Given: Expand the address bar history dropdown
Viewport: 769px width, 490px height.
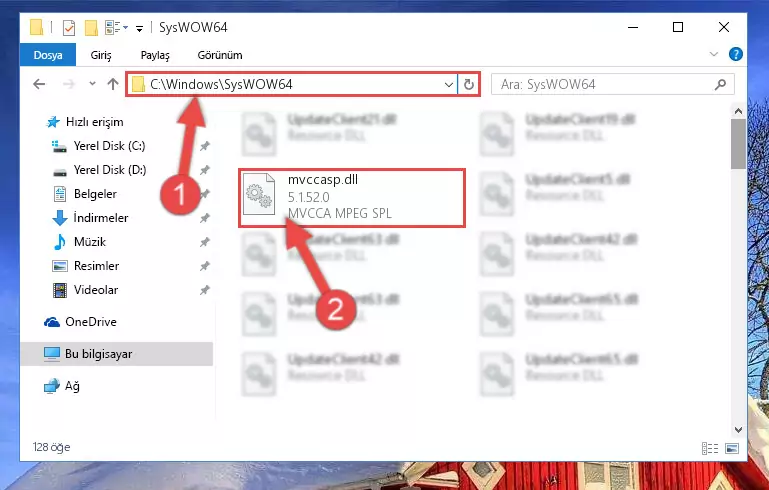Looking at the screenshot, I should 448,84.
